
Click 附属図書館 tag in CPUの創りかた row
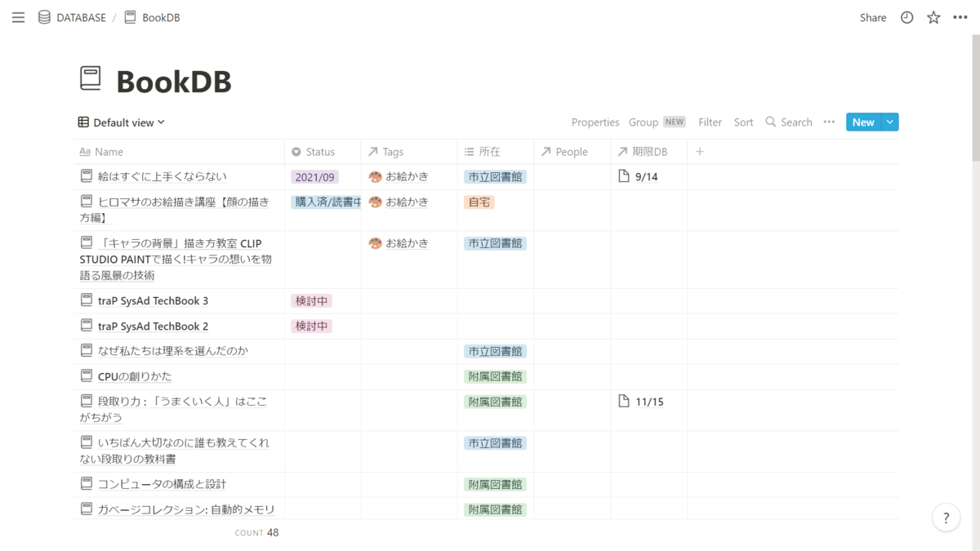point(495,376)
